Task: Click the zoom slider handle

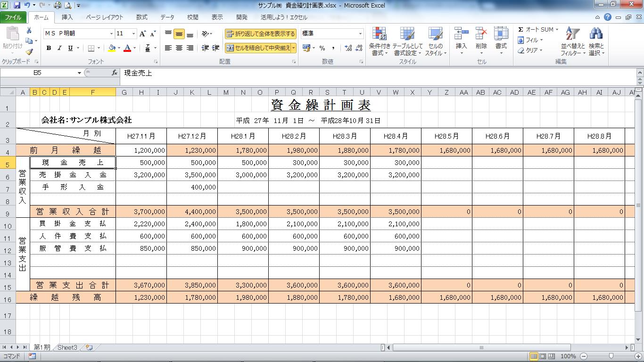Action: [x=611, y=356]
